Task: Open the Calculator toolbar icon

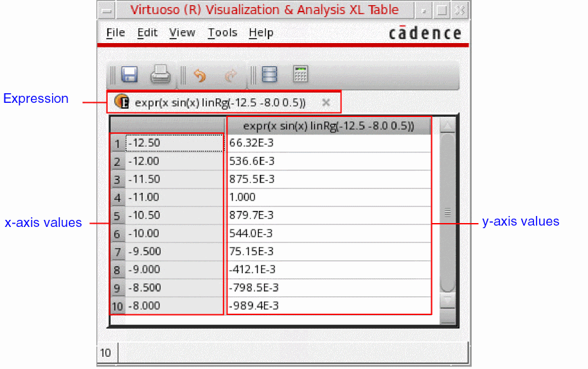Action: (300, 74)
